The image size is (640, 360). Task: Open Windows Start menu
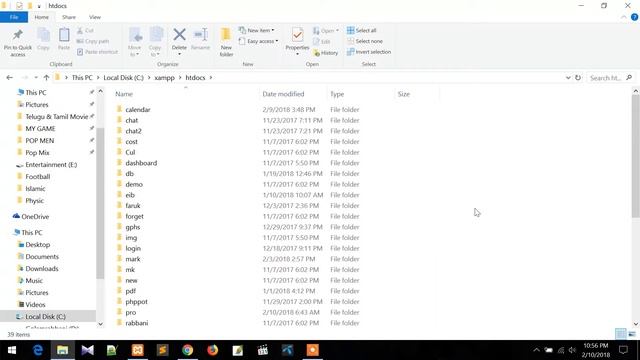coord(12,350)
